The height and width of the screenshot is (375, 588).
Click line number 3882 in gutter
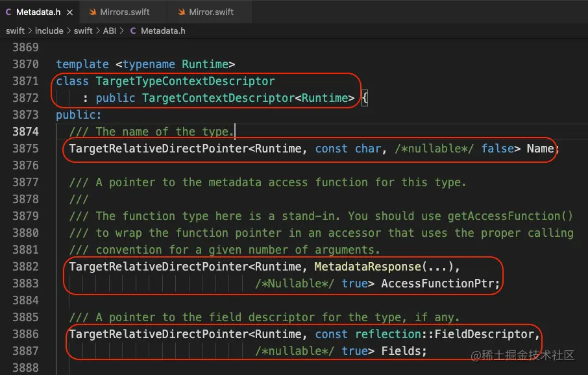click(25, 267)
